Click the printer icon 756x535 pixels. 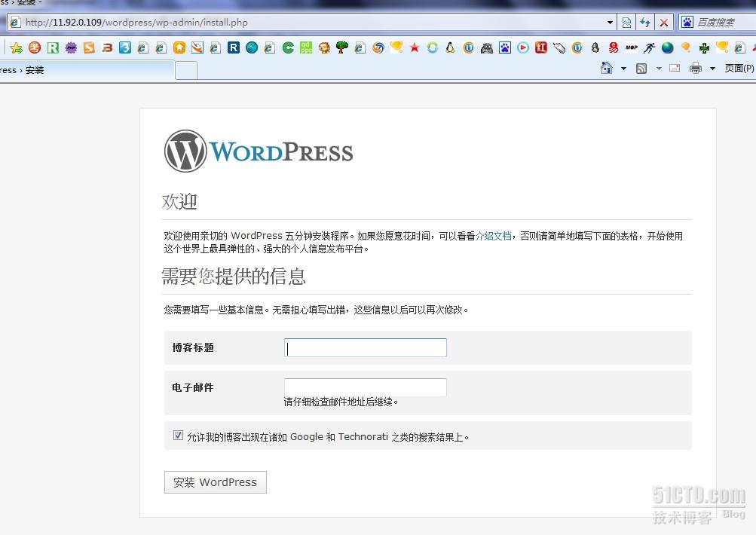[x=695, y=68]
